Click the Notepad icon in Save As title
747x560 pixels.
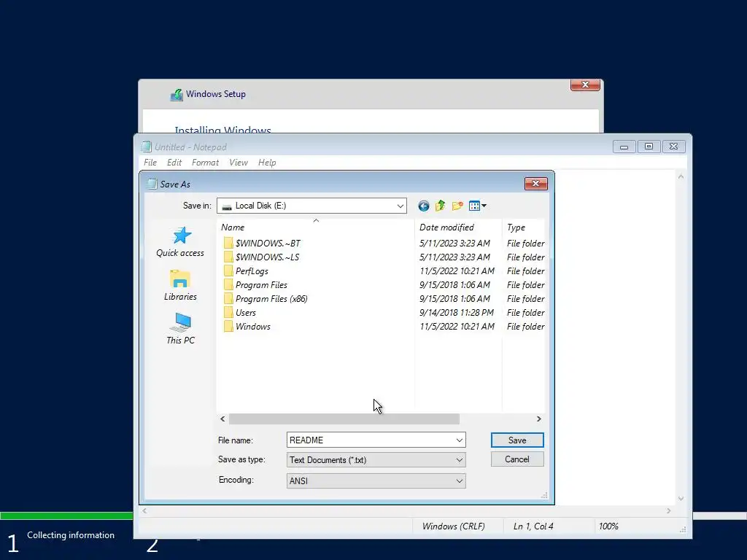point(152,184)
